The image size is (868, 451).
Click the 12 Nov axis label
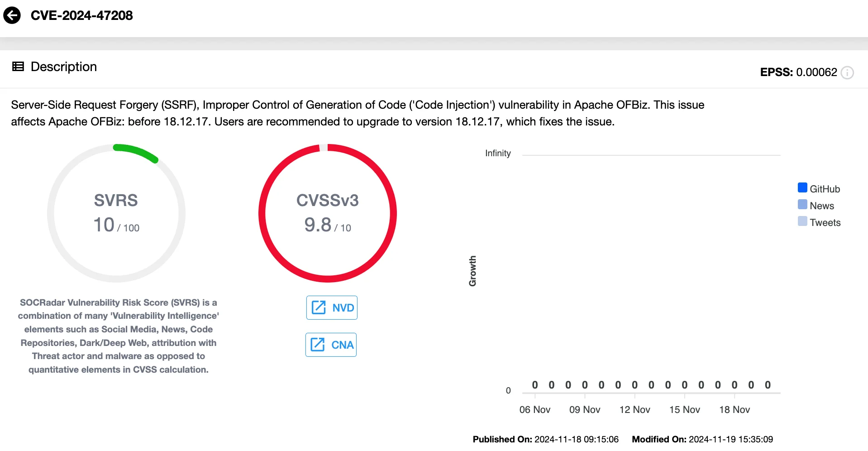635,410
